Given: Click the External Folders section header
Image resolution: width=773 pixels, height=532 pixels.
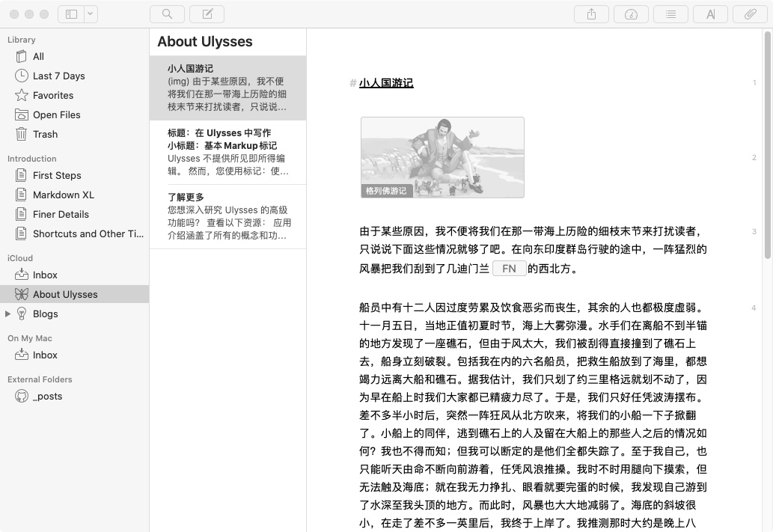Looking at the screenshot, I should tap(40, 379).
